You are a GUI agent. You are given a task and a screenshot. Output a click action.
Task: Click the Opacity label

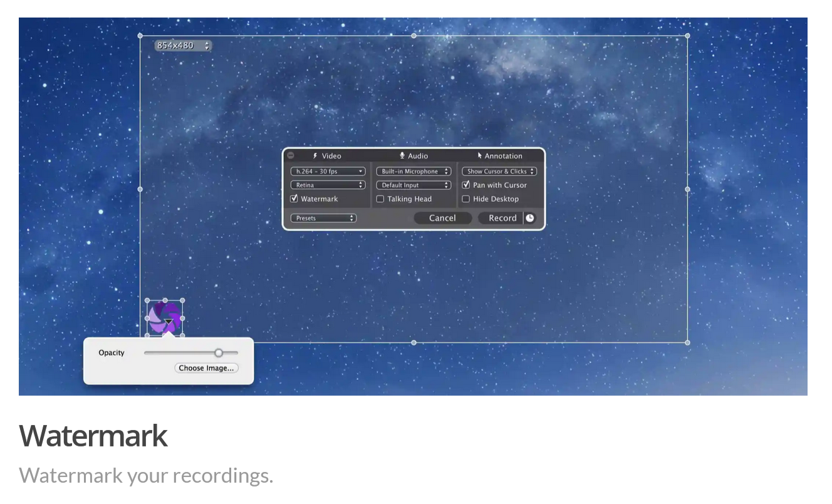pyautogui.click(x=112, y=353)
